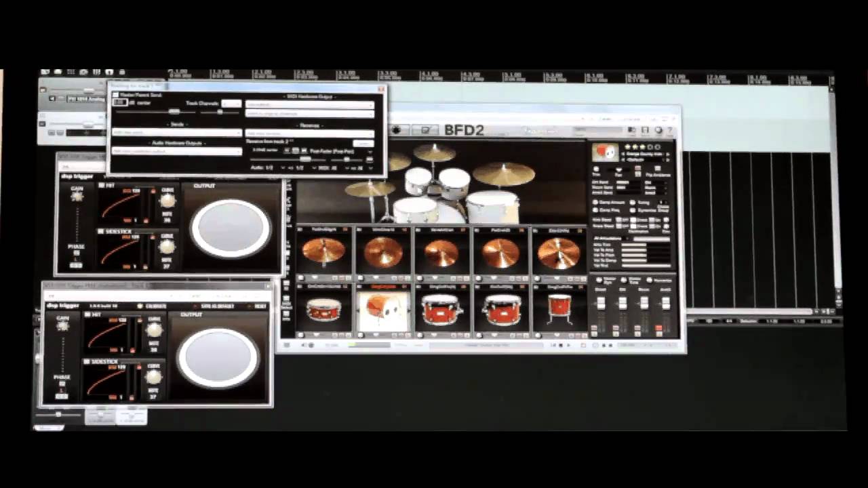The width and height of the screenshot is (868, 488).
Task: Open the BFD2 kit page icon beside the power button
Action: point(426,130)
